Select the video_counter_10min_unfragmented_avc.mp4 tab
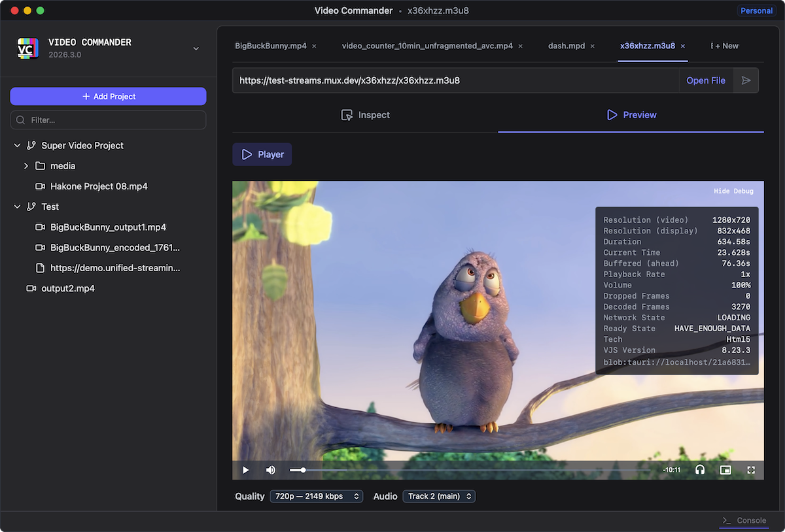The height and width of the screenshot is (532, 785). pos(427,46)
